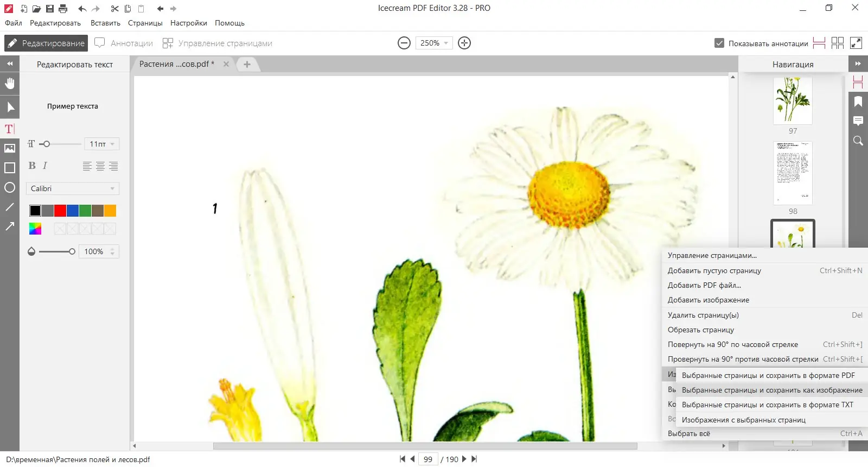Collapse the Navigation panel
This screenshot has height=467, width=868.
(x=858, y=64)
